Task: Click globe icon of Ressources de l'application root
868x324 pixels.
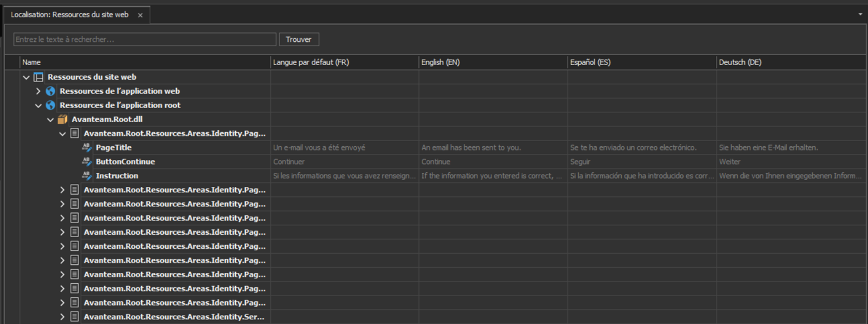Action: click(51, 105)
